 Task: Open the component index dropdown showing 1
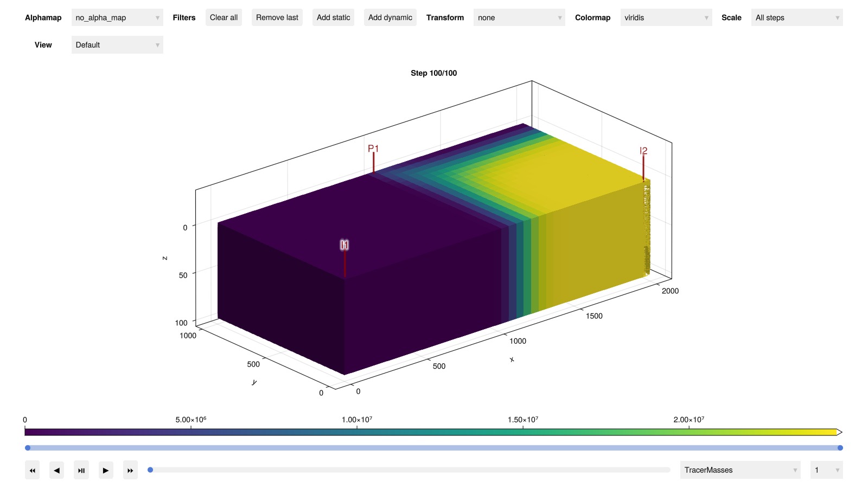(x=826, y=470)
